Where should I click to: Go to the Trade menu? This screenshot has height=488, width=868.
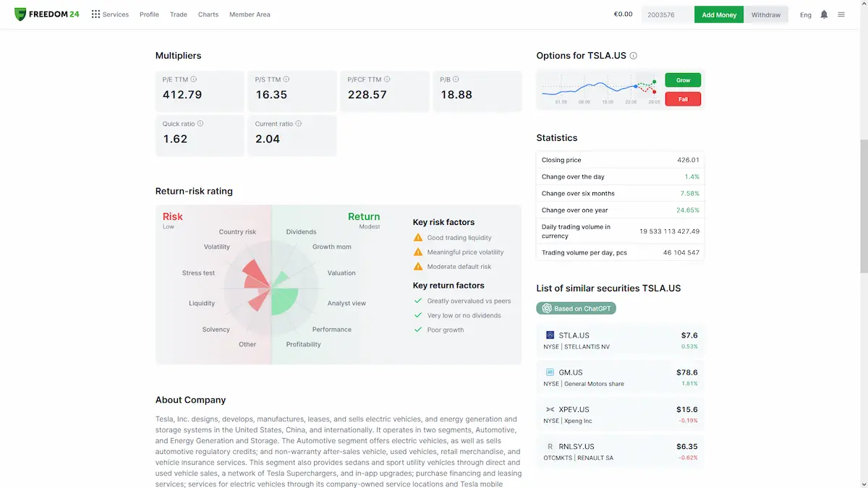click(179, 14)
